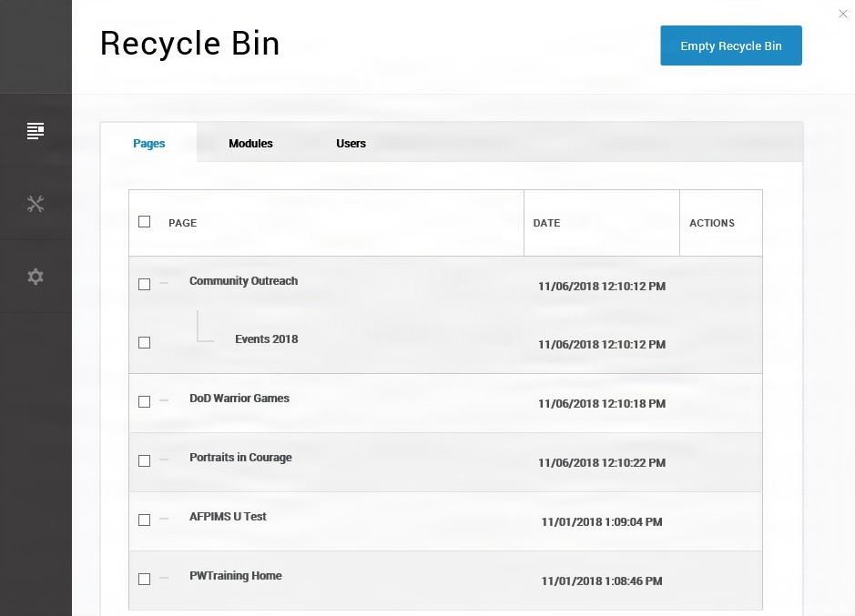Check the Community Outreach row checkbox

point(144,284)
